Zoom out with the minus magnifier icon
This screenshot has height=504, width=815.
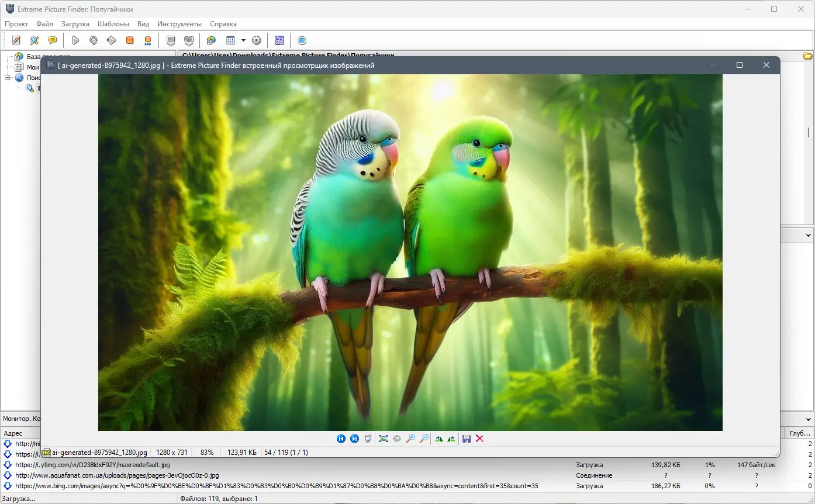click(x=424, y=439)
